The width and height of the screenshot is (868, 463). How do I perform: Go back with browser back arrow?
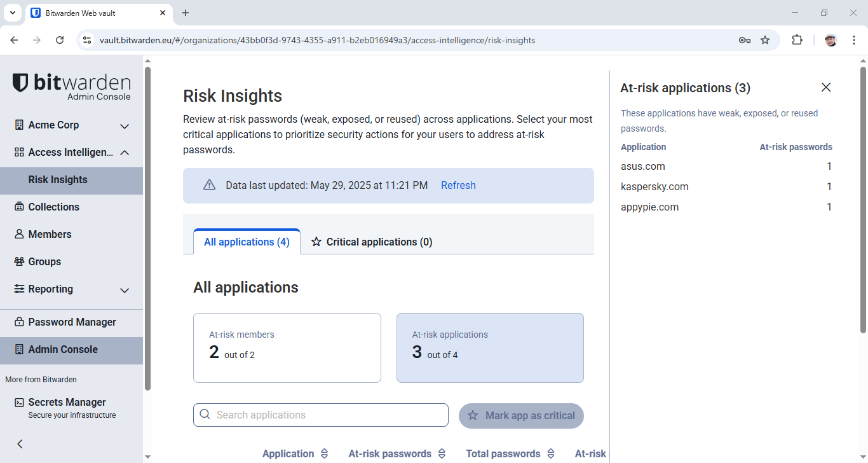tap(14, 40)
